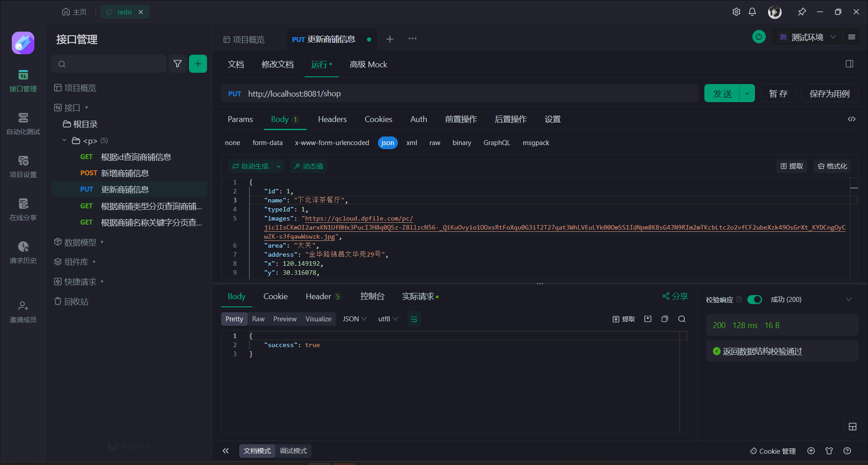Open the 前置操作 tab
The image size is (868, 465).
461,119
